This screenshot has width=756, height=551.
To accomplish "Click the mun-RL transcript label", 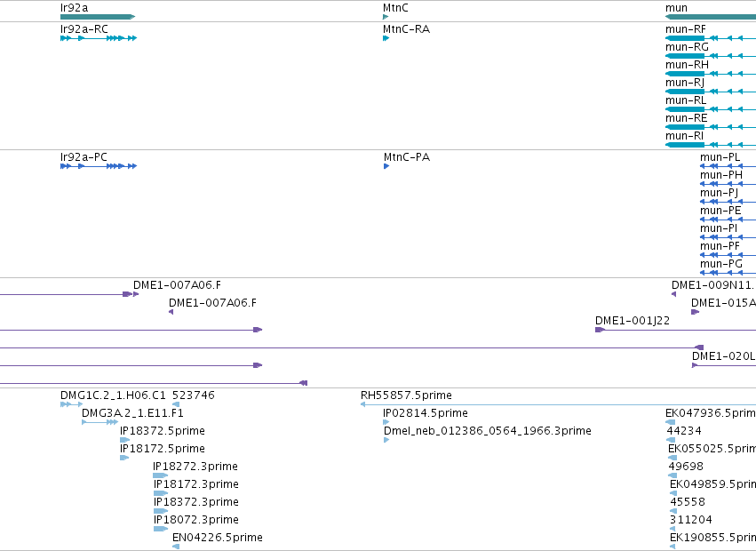I will click(x=686, y=100).
